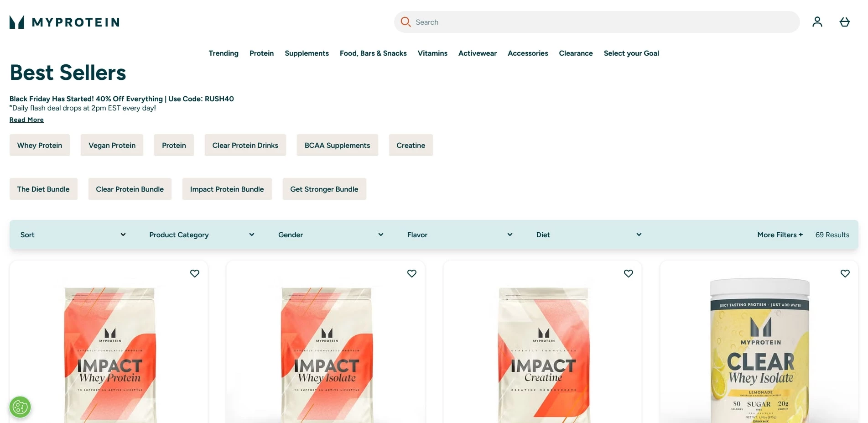Image resolution: width=868 pixels, height=423 pixels.
Task: Click into the Search input field
Action: (602, 22)
